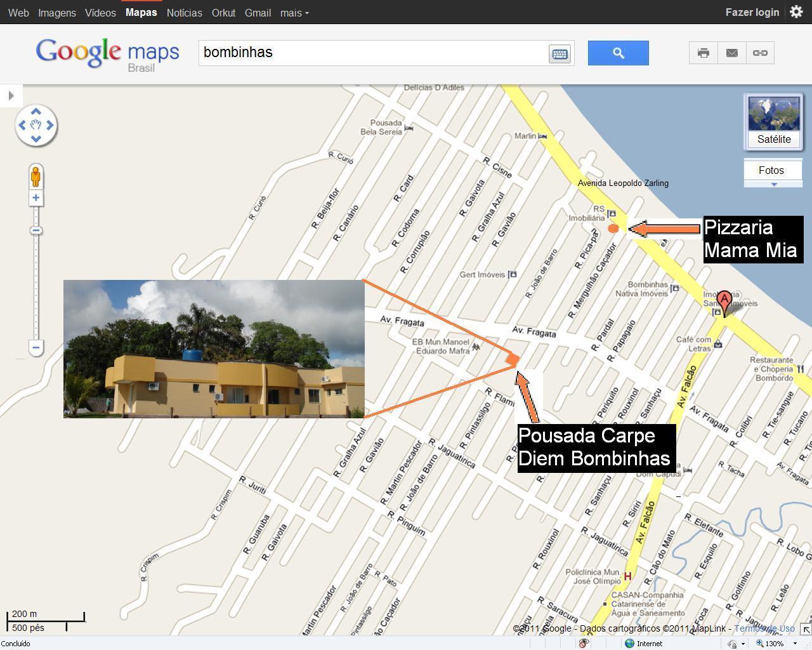Click the blue search magnifier button
The height and width of the screenshot is (650, 812).
[x=618, y=53]
